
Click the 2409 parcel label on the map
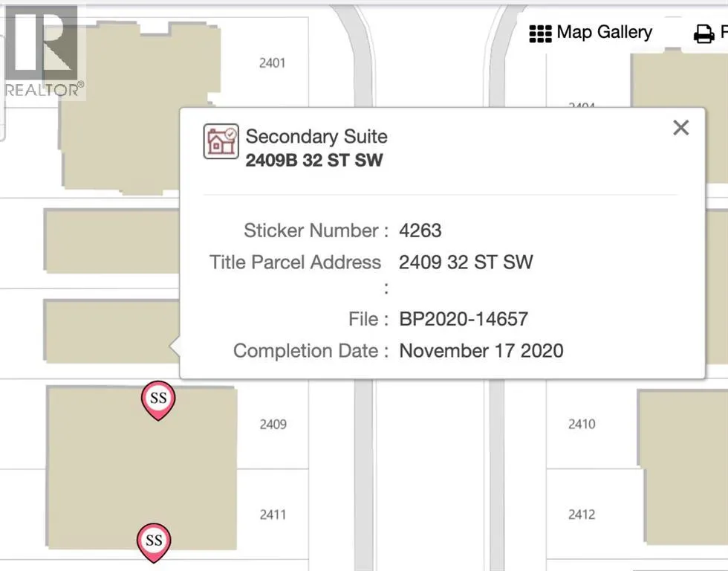273,425
